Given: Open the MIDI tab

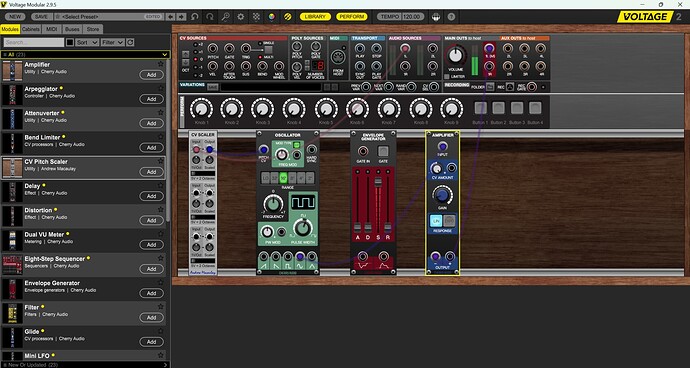Looking at the screenshot, I should point(52,29).
